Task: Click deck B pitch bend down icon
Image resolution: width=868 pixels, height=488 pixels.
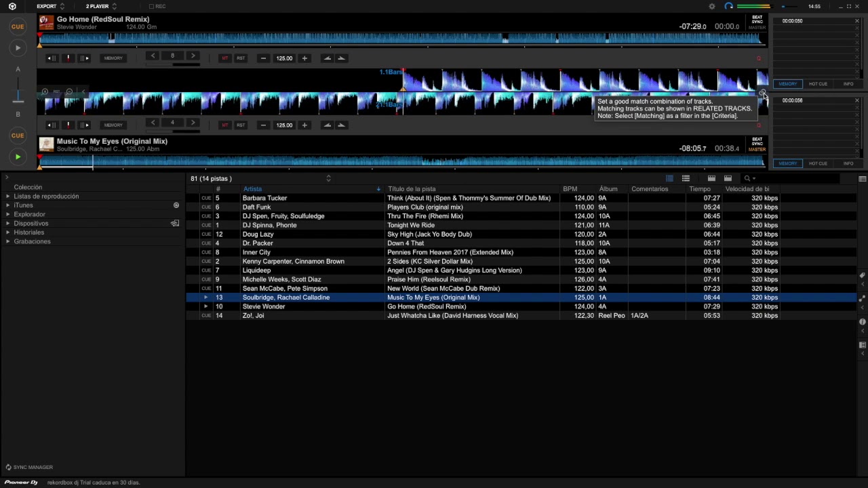Action: click(x=328, y=125)
